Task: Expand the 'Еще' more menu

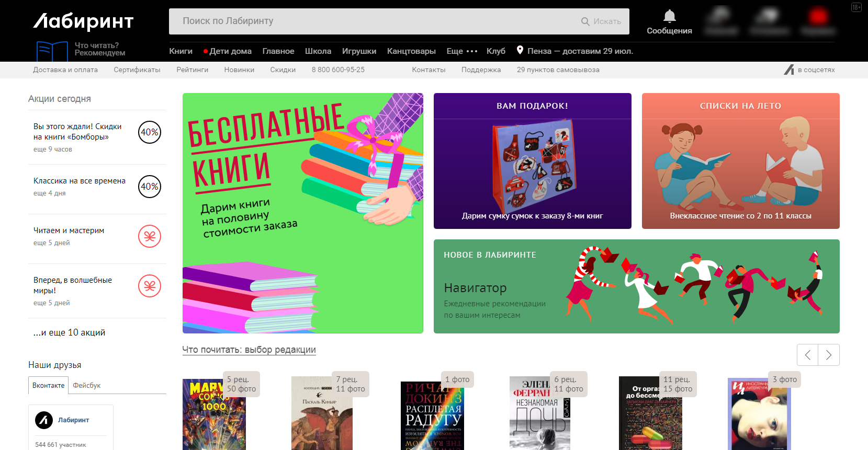Action: (x=462, y=51)
